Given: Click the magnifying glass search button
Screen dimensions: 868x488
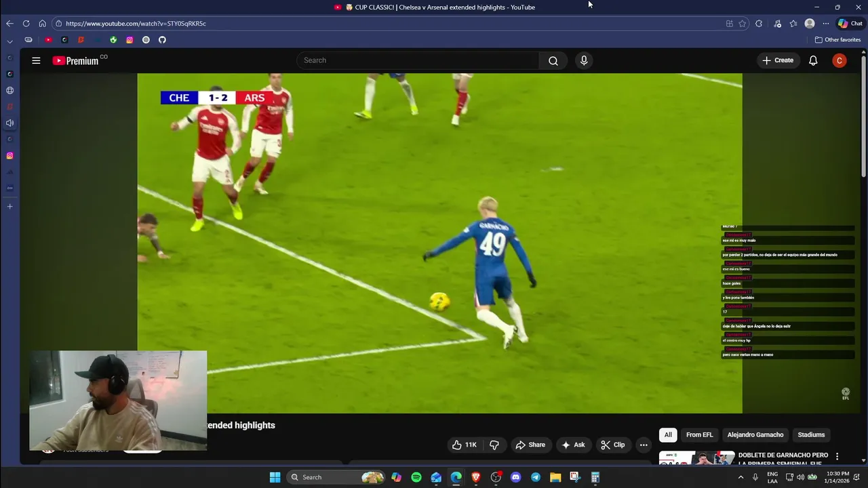Looking at the screenshot, I should click(x=553, y=60).
